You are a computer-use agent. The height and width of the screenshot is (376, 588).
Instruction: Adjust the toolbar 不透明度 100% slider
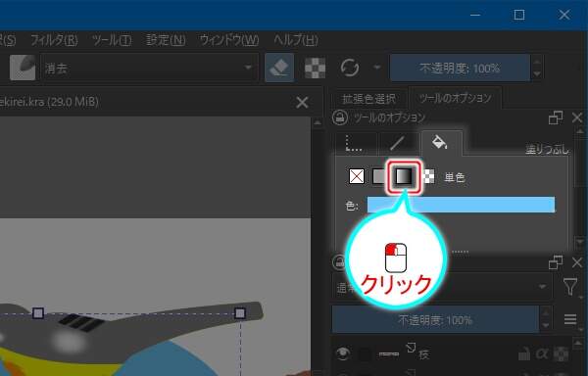460,68
